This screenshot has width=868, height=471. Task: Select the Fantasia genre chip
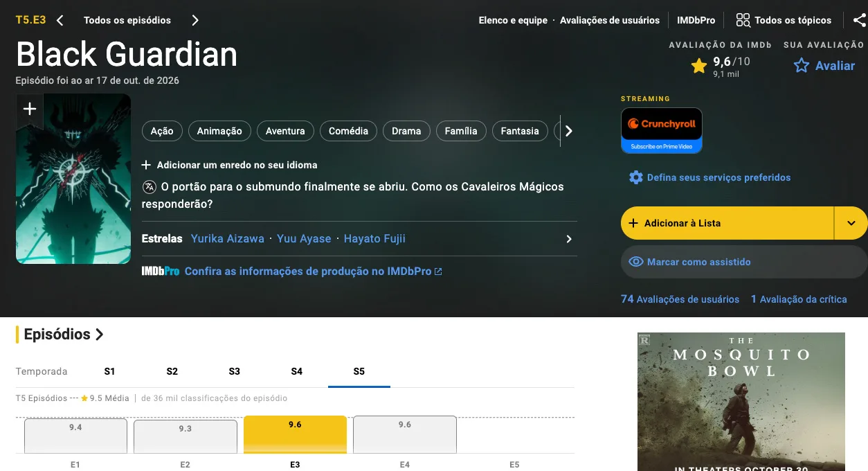pyautogui.click(x=520, y=131)
